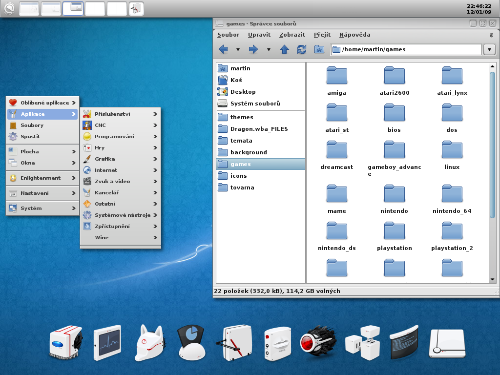Open the Soubor menu
The image size is (500, 375).
228,35
